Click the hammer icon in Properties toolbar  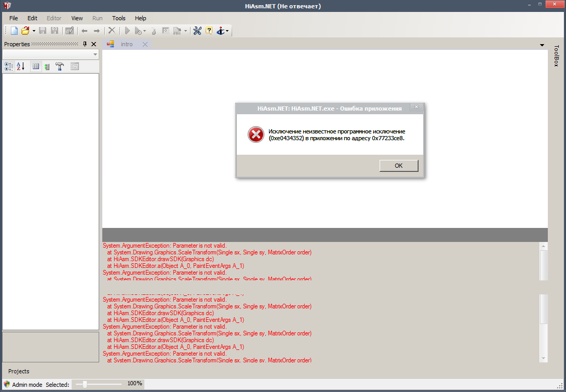point(60,66)
